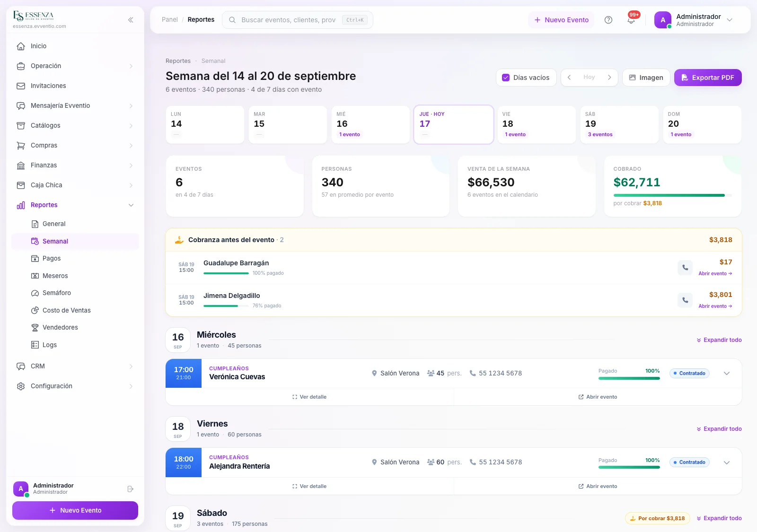The height and width of the screenshot is (532, 757).
Task: Click Exportar PDF button
Action: click(708, 78)
